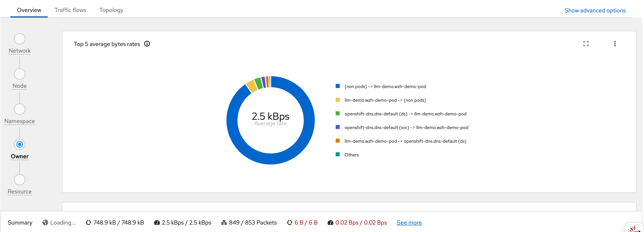Click red dropped bytes icon beside 6 B
Screen dimensions: 644x232
pyautogui.click(x=289, y=222)
